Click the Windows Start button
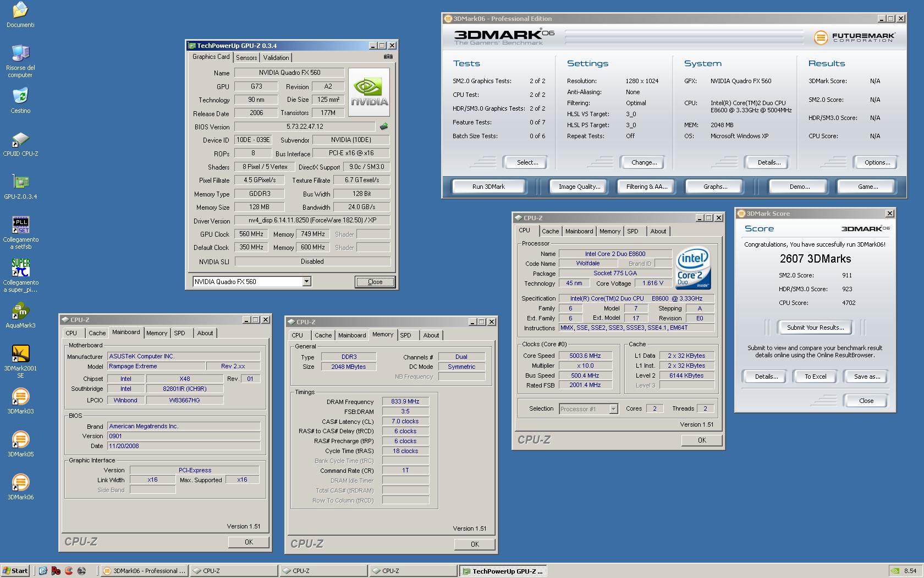This screenshot has height=578, width=924. click(15, 571)
